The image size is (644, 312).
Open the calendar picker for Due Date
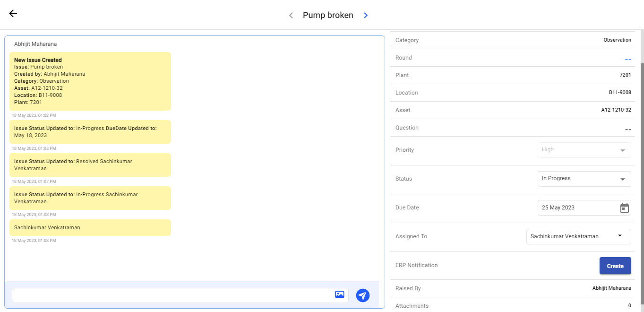pyautogui.click(x=624, y=208)
